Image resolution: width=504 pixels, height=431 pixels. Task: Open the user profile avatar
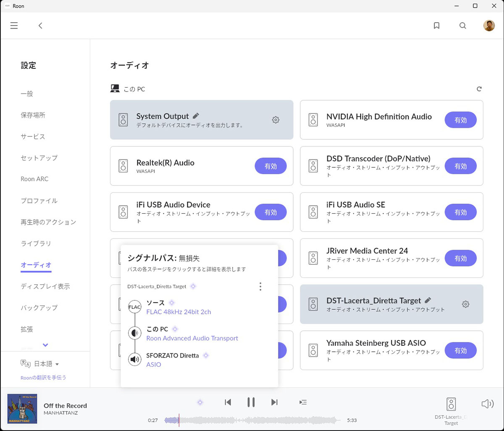[x=489, y=26]
